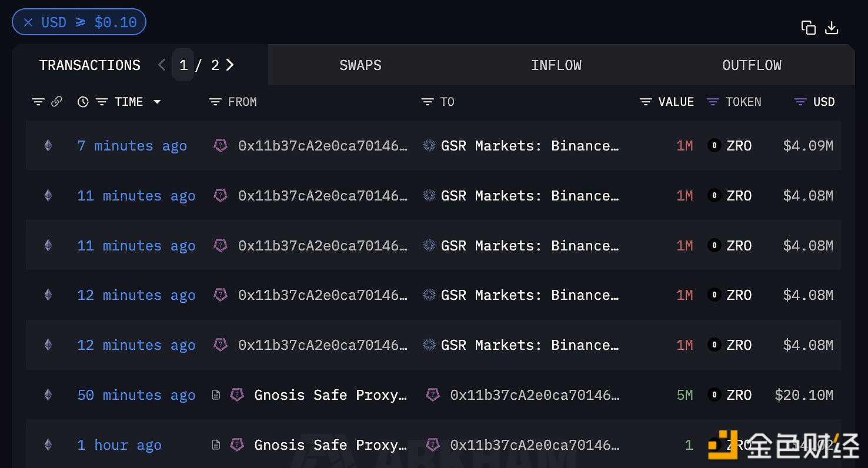Click Gnosis Safe Proxy in $20.10M row

tap(330, 395)
